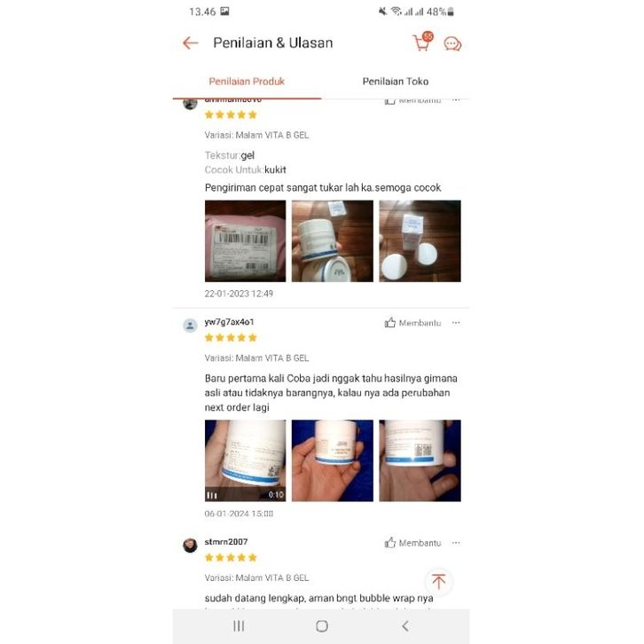Select the Penilaian Produk tab
The height and width of the screenshot is (644, 644).
pyautogui.click(x=247, y=82)
